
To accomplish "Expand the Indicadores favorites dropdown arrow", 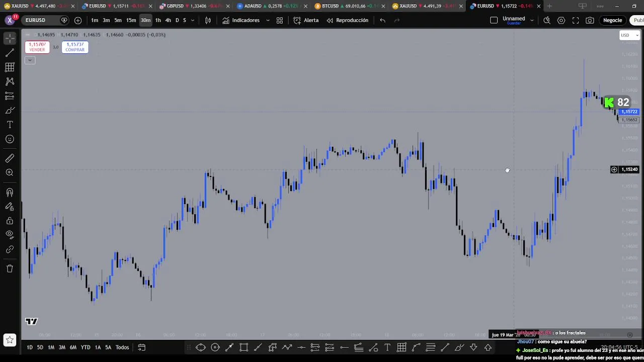I will click(x=267, y=20).
